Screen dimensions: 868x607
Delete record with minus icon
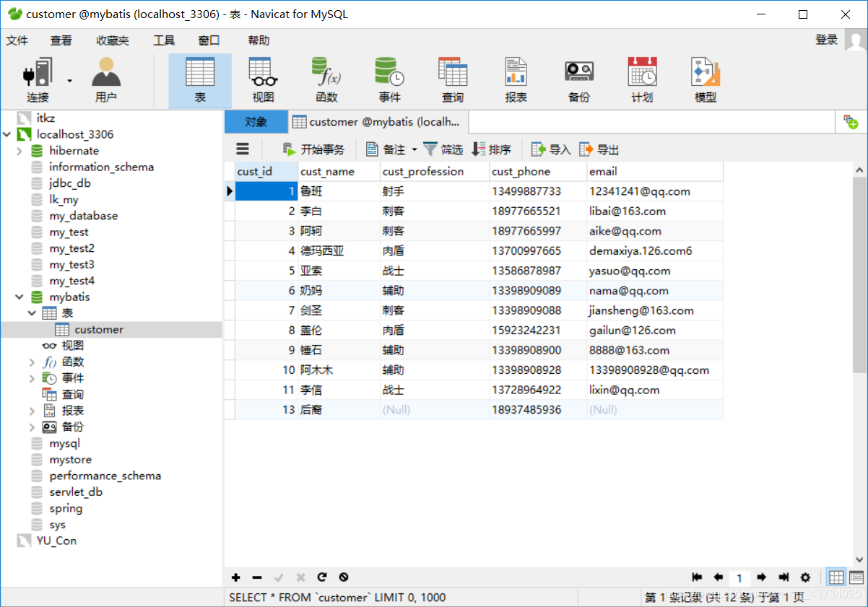[x=257, y=577]
